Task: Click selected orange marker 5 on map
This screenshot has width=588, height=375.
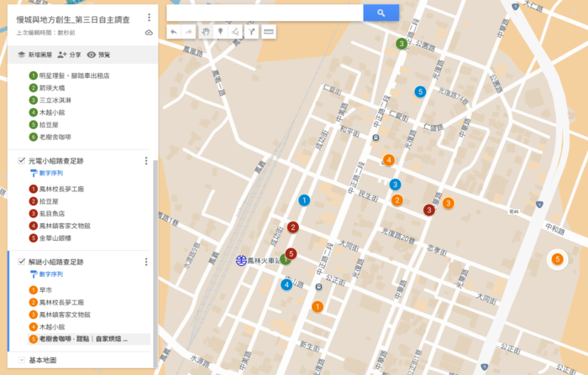Action: click(557, 259)
